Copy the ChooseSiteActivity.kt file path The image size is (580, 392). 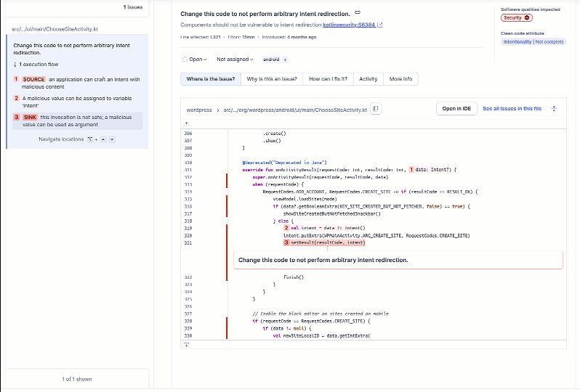376,109
